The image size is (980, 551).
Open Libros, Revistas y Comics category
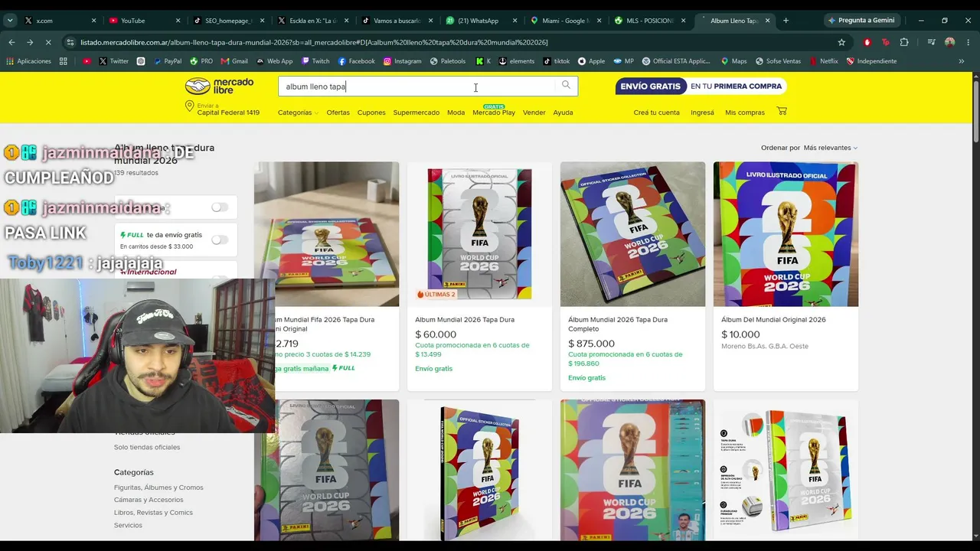[153, 513]
